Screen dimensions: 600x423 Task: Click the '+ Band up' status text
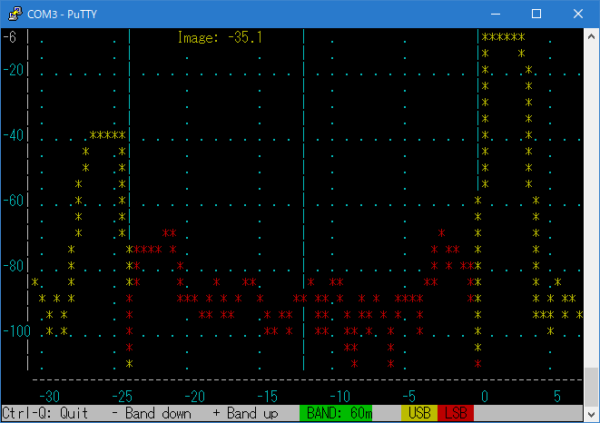(x=245, y=413)
